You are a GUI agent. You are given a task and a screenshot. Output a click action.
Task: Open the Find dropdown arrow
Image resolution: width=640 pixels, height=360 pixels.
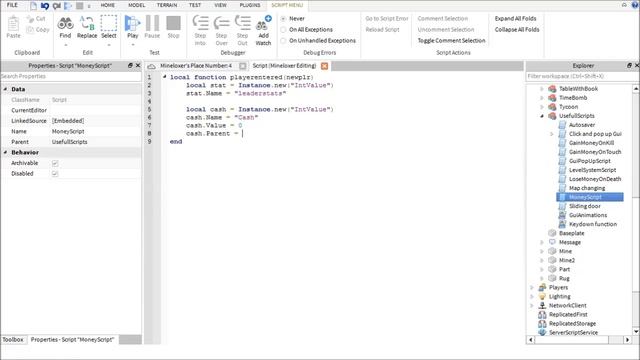click(x=65, y=45)
